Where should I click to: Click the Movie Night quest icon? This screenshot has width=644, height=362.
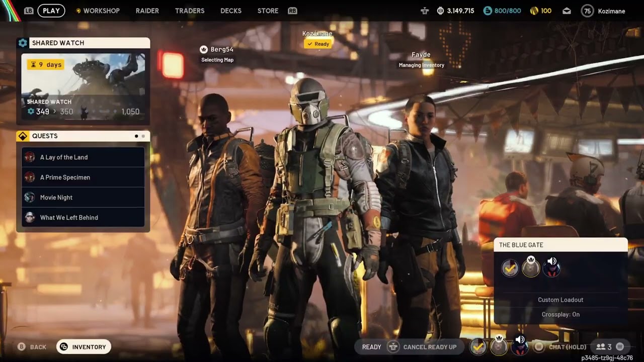pos(30,198)
